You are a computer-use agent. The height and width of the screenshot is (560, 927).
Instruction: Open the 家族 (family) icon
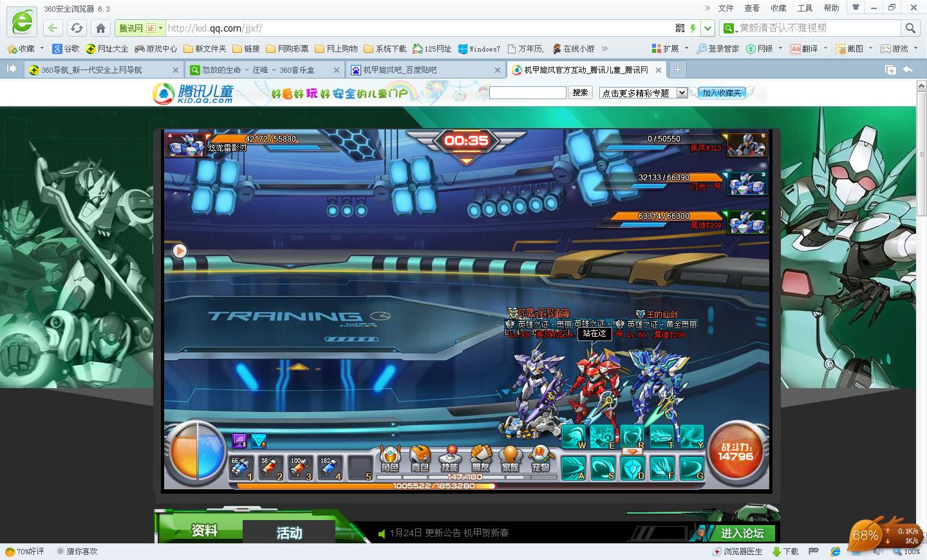(510, 459)
